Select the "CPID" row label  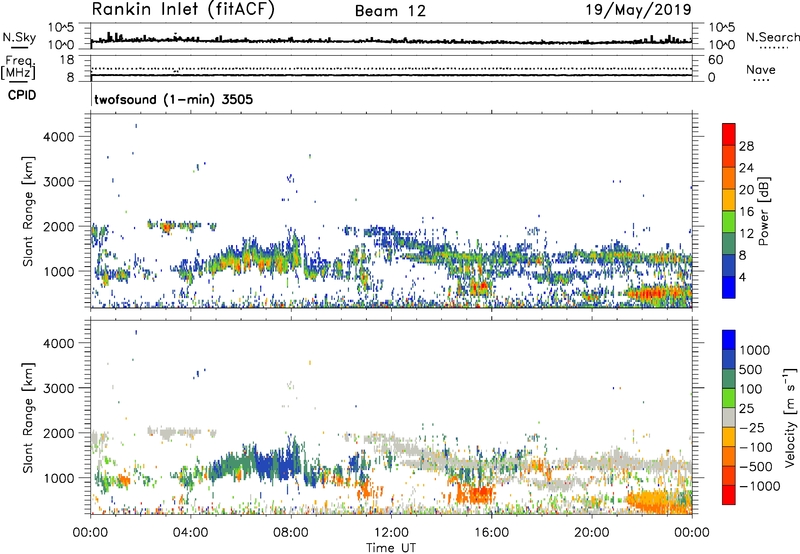pos(22,95)
